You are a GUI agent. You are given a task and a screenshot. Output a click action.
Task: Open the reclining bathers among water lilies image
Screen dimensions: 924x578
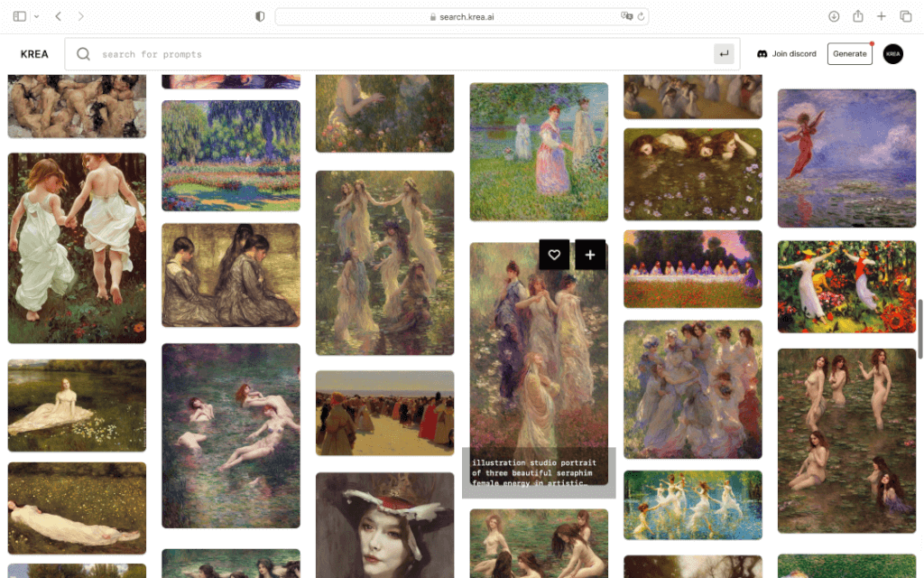coord(231,436)
